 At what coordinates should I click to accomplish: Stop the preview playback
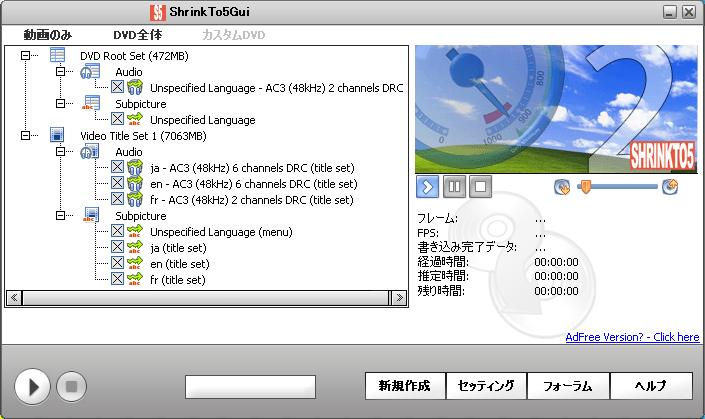[x=480, y=187]
